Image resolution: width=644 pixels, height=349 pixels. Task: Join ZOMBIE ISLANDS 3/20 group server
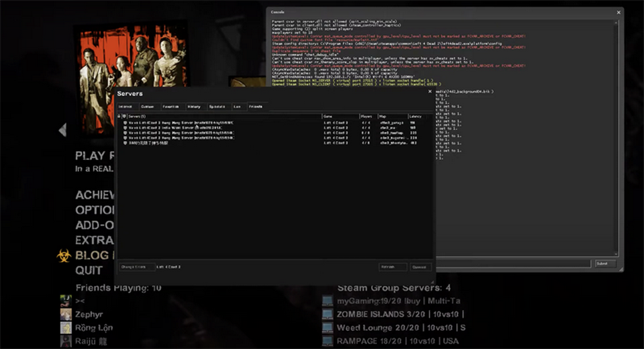(x=400, y=315)
